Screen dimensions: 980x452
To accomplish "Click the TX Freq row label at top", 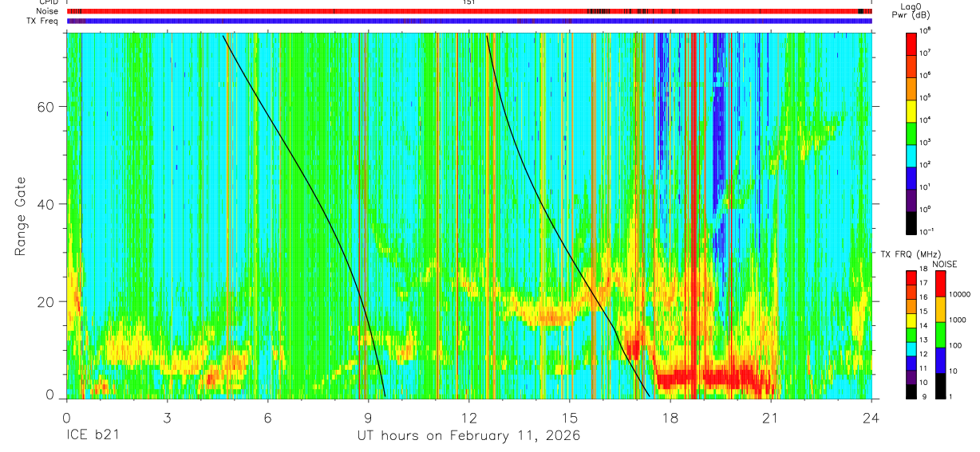I will [44, 21].
